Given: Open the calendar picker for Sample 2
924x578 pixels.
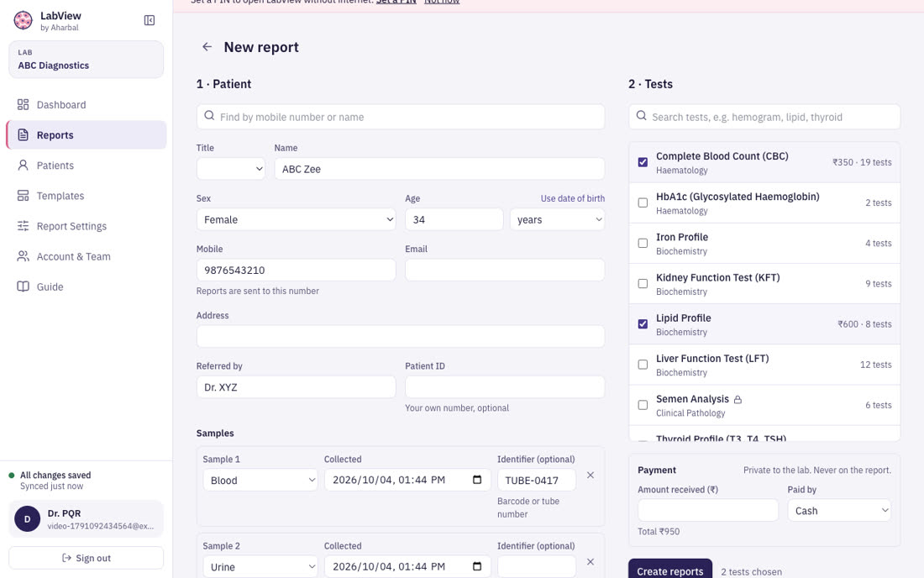Looking at the screenshot, I should (477, 566).
